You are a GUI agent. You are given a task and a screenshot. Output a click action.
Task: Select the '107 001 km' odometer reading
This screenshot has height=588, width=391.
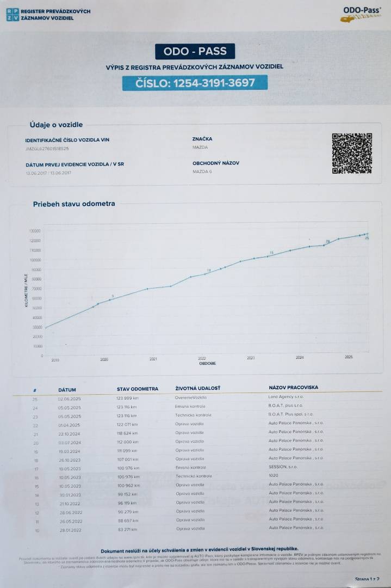coord(128,460)
